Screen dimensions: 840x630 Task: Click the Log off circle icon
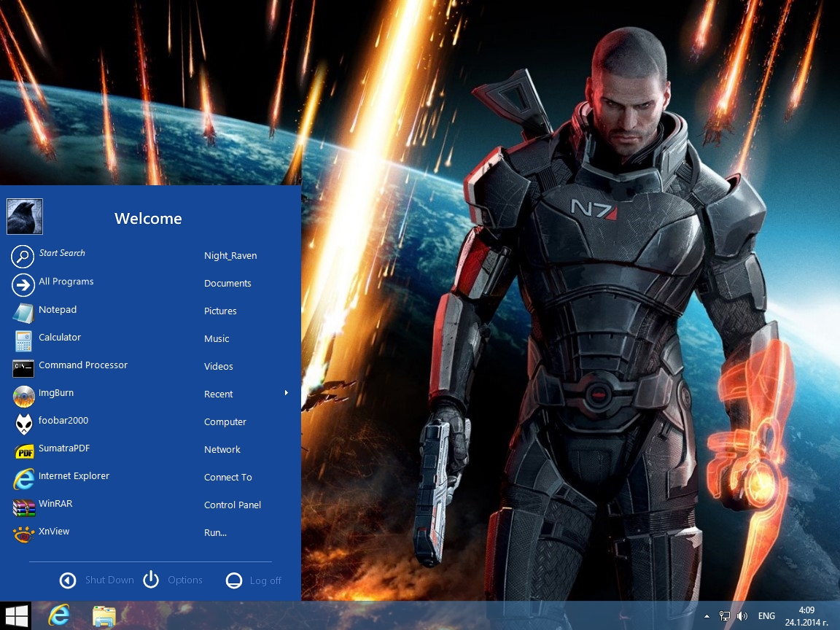tap(234, 580)
